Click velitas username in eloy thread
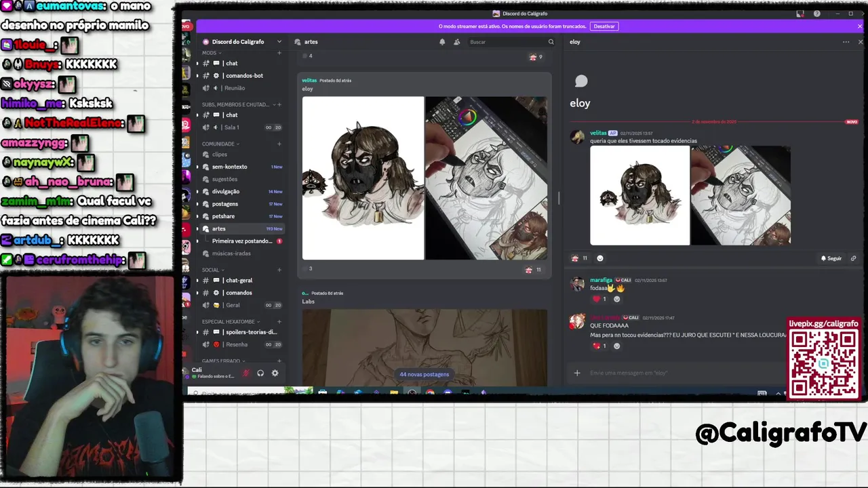This screenshot has height=488, width=868. [x=598, y=133]
